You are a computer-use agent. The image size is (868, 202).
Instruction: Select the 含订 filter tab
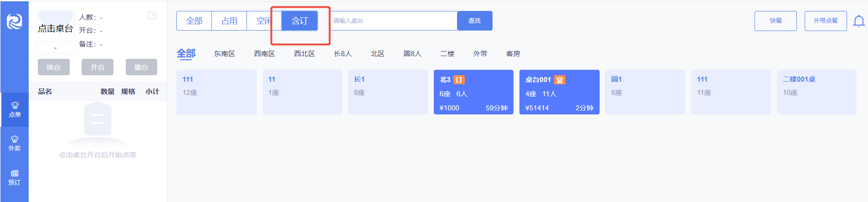pos(299,21)
